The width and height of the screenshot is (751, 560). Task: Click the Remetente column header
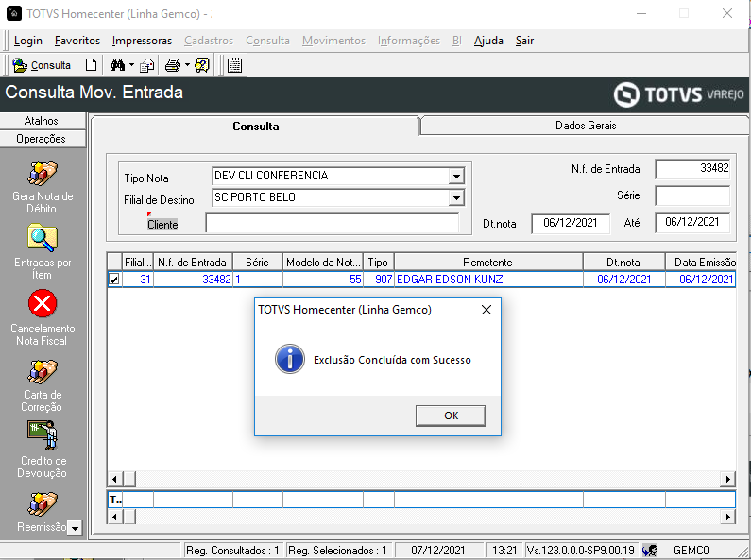click(x=488, y=263)
